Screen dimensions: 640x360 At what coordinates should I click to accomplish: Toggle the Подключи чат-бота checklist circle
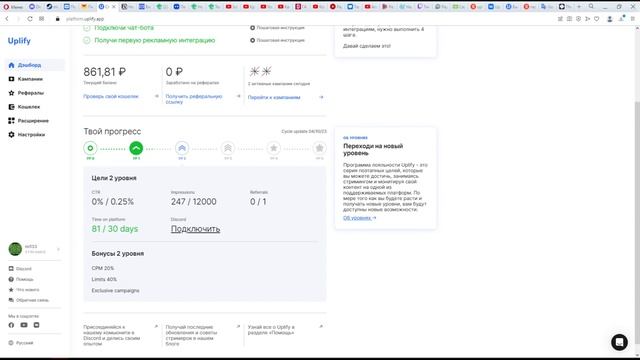pyautogui.click(x=87, y=28)
